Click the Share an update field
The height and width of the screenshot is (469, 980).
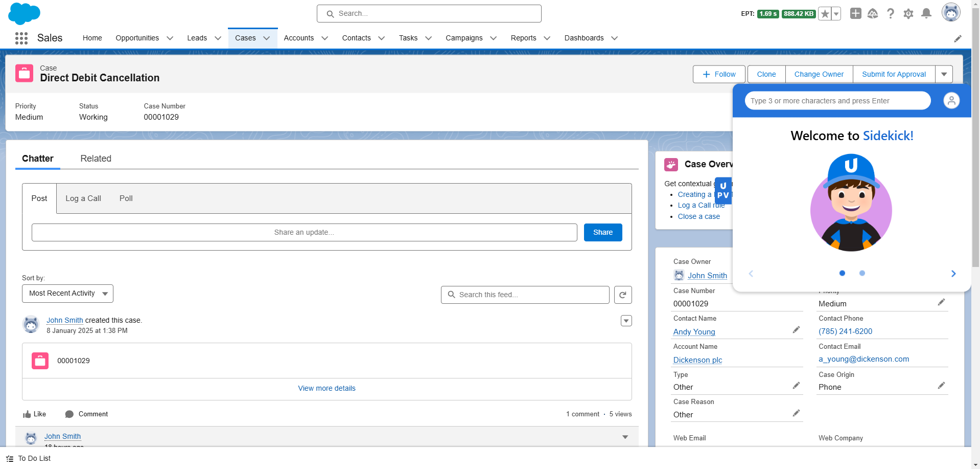pos(304,232)
